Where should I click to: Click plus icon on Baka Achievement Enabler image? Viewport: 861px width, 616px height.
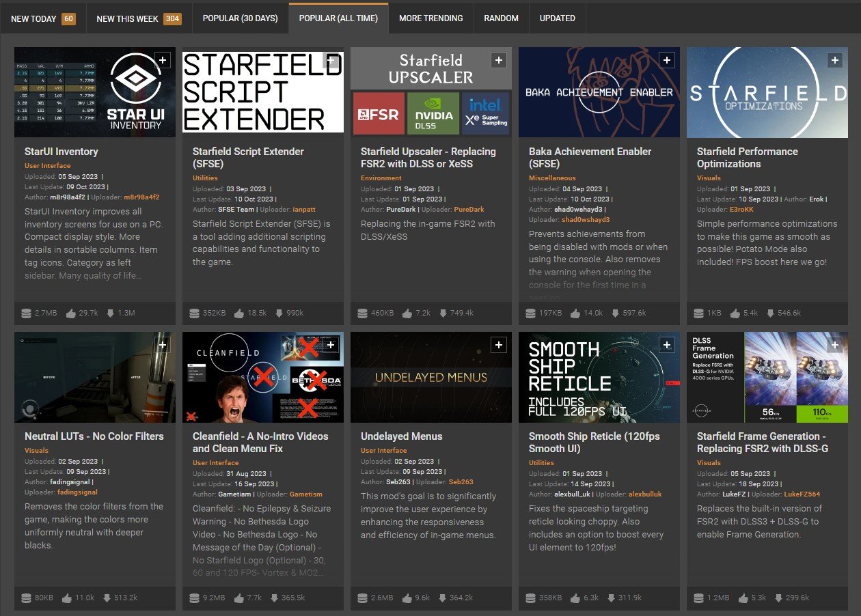pos(667,61)
